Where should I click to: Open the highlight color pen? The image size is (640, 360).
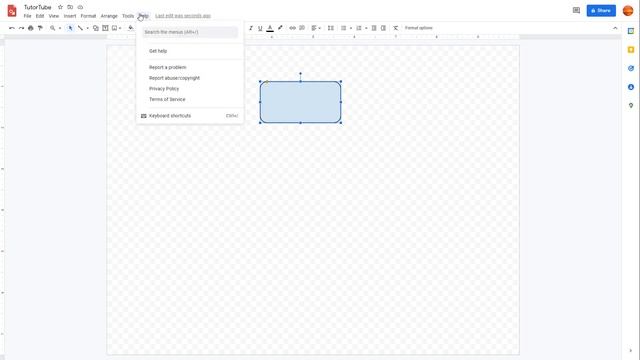[x=280, y=28]
